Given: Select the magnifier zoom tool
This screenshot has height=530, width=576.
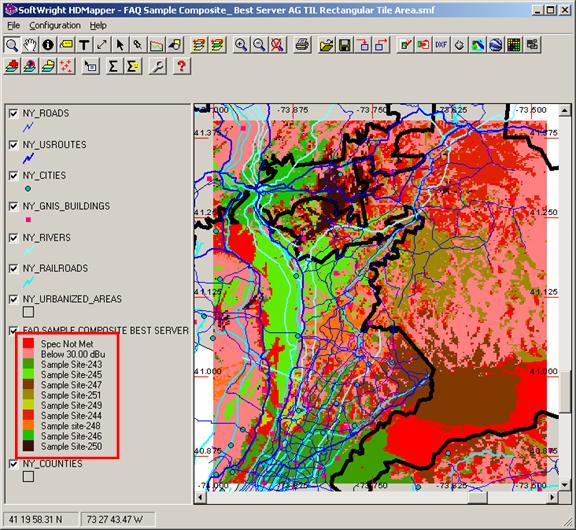Looking at the screenshot, I should coord(12,45).
